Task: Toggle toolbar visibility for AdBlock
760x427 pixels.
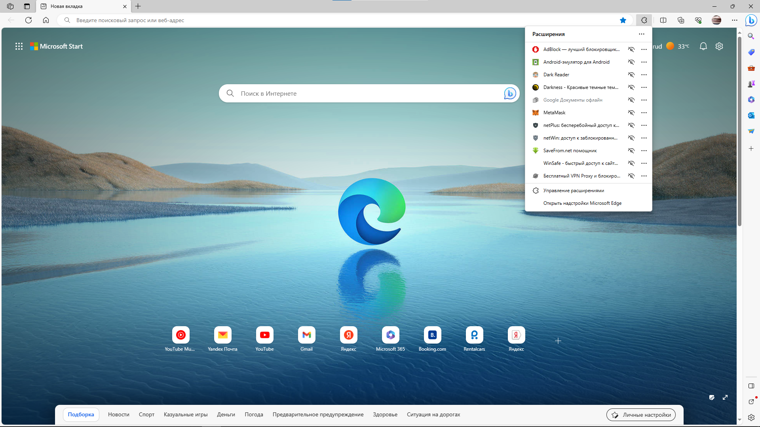Action: coord(631,49)
